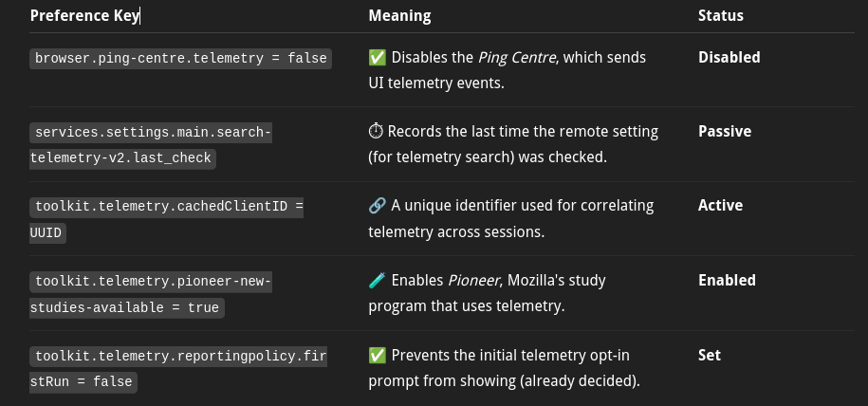Click the Preference Key column header

[x=84, y=15]
